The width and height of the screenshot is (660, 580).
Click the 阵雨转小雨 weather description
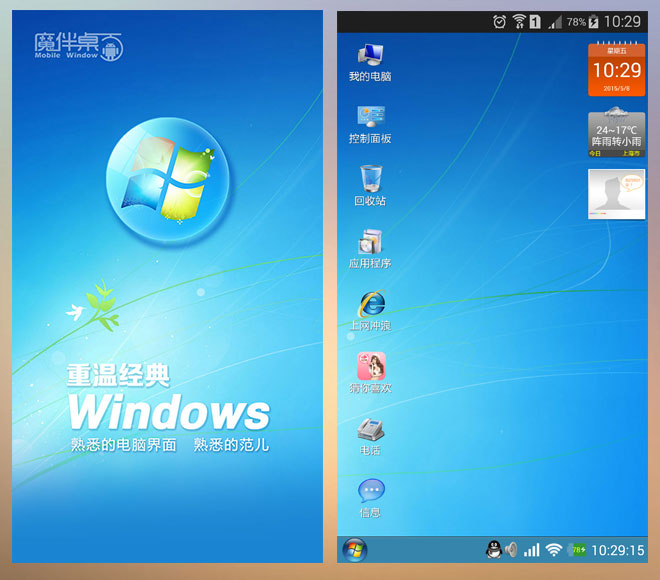(x=616, y=141)
